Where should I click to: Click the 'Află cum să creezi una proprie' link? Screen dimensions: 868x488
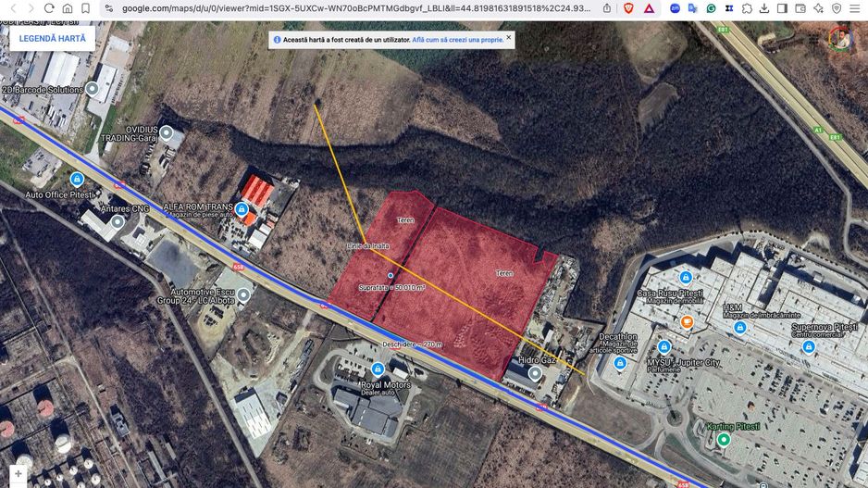[458, 40]
